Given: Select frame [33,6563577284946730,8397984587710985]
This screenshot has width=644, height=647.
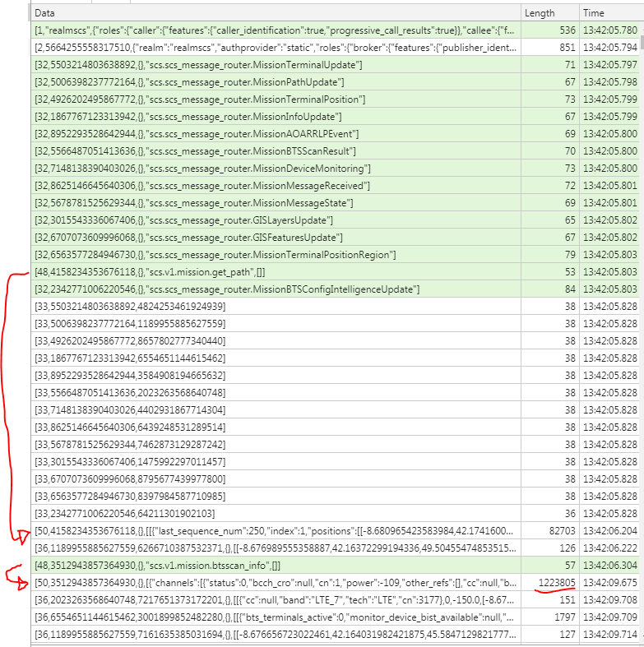Looking at the screenshot, I should [335, 497].
